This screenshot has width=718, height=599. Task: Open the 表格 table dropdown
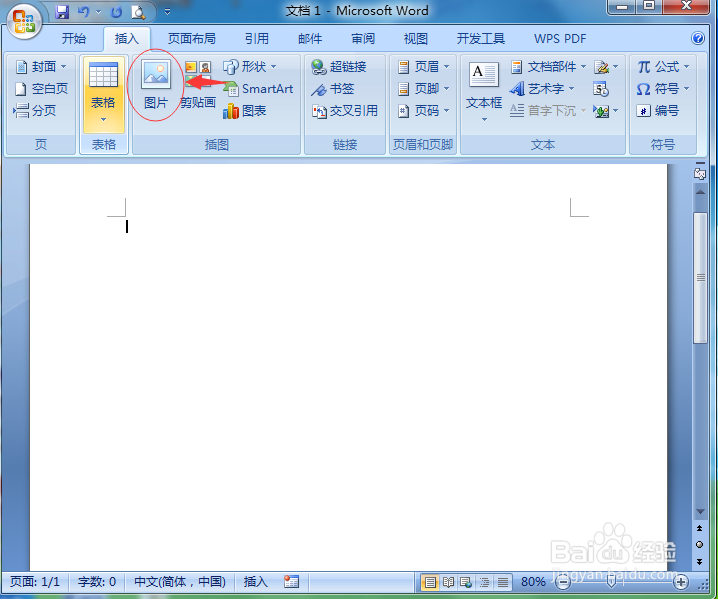click(103, 94)
